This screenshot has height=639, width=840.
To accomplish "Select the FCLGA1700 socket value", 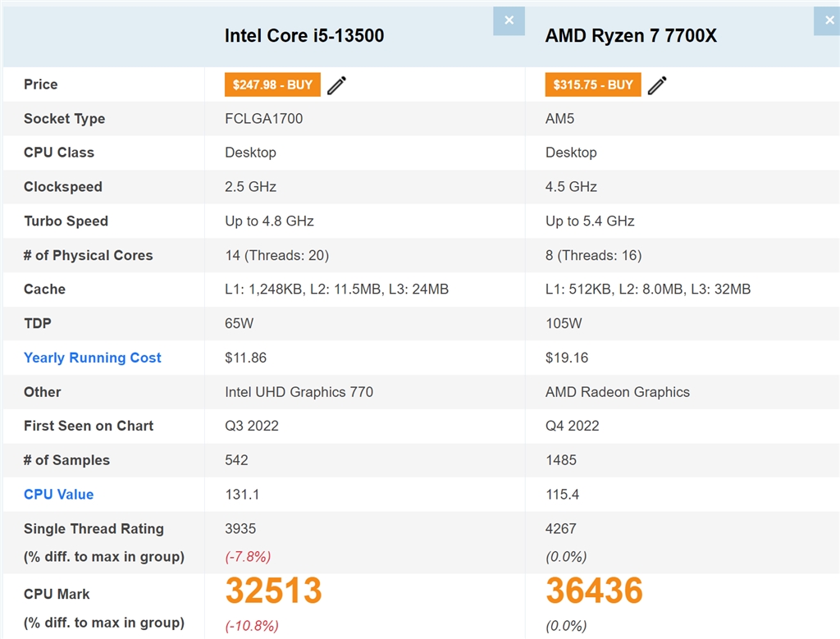I will pyautogui.click(x=264, y=119).
